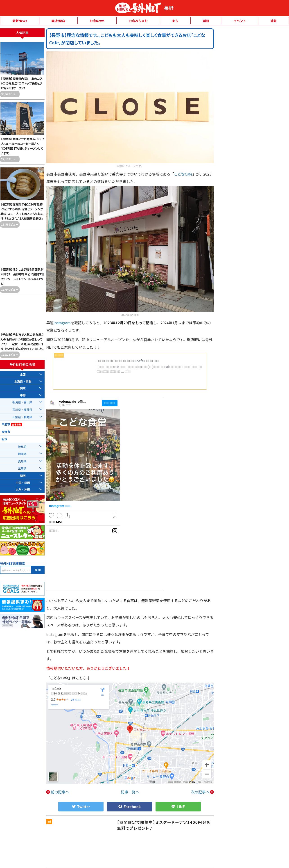Open the お店News menu
Viewport: 289px width, 868px height.
(97, 21)
